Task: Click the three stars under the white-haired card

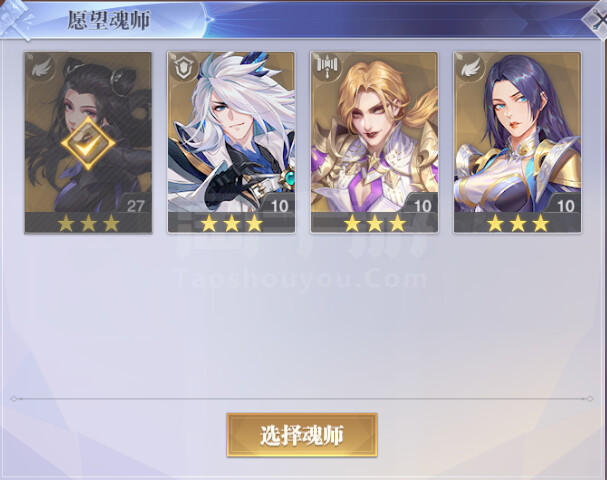Action: [231, 223]
